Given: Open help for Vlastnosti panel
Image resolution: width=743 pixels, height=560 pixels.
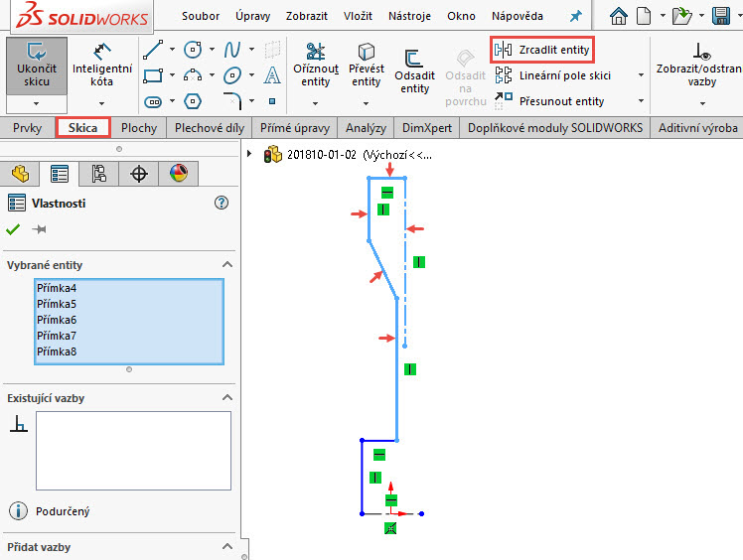Looking at the screenshot, I should 222,203.
